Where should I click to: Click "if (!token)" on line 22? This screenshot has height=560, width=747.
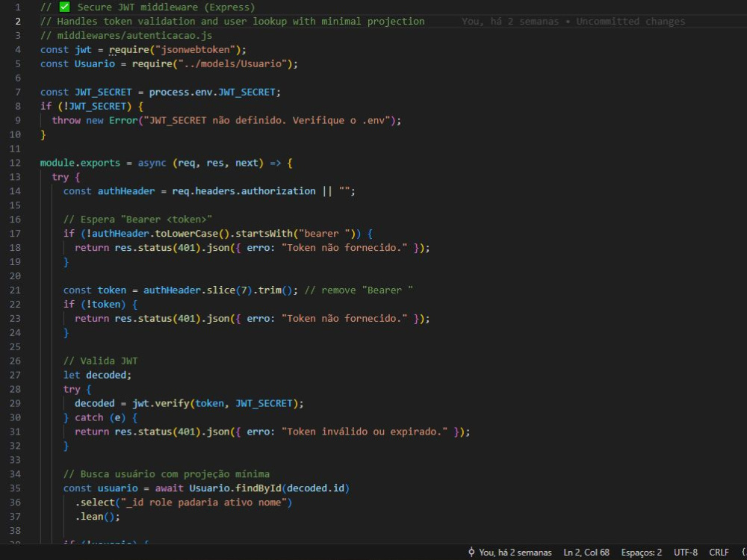click(94, 305)
